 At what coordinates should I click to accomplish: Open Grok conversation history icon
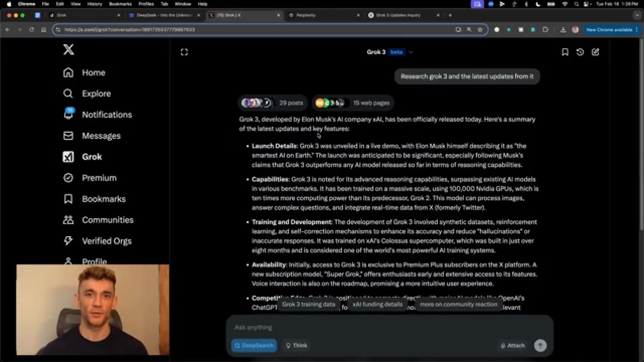(x=580, y=52)
